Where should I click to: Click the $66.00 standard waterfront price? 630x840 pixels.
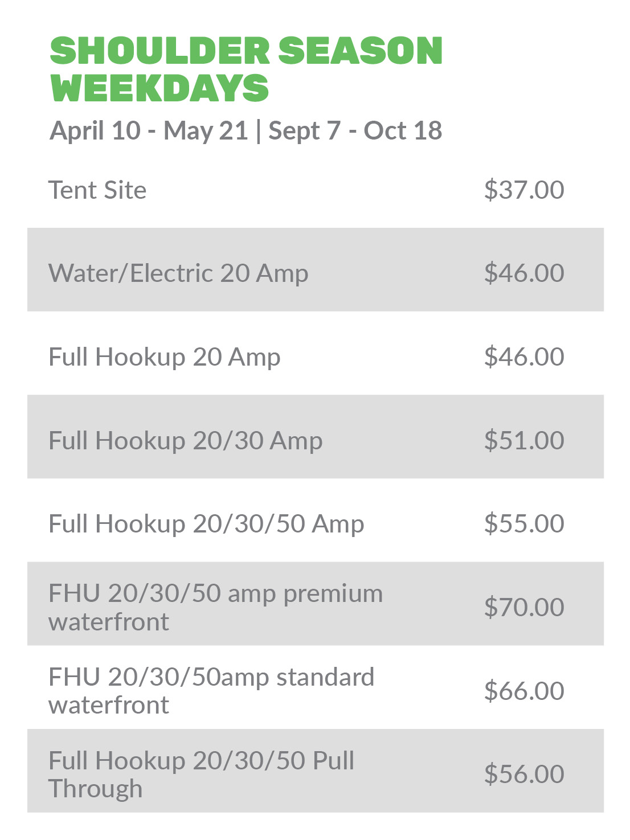click(x=524, y=691)
